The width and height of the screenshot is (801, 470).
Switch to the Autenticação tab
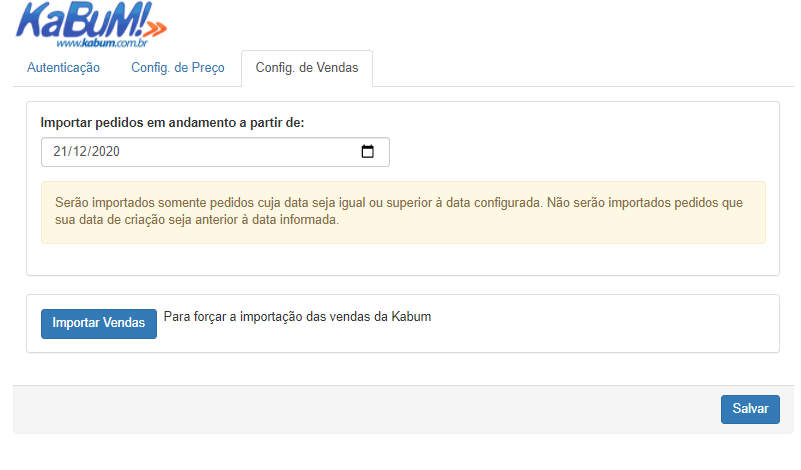[63, 67]
